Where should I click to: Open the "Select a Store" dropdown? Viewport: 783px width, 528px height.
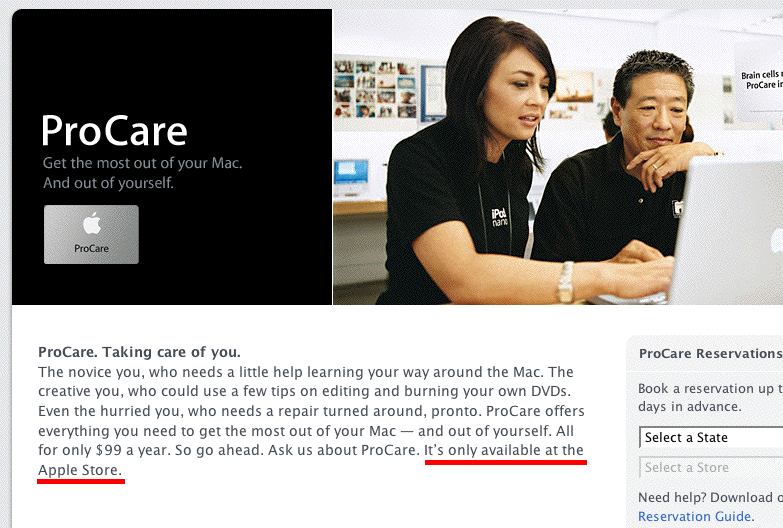coord(710,467)
